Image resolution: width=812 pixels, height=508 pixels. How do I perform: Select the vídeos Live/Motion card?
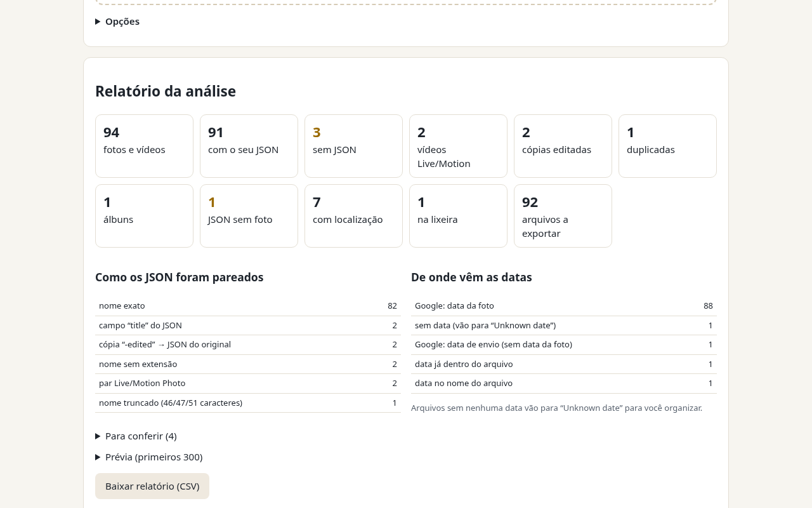pyautogui.click(x=458, y=146)
